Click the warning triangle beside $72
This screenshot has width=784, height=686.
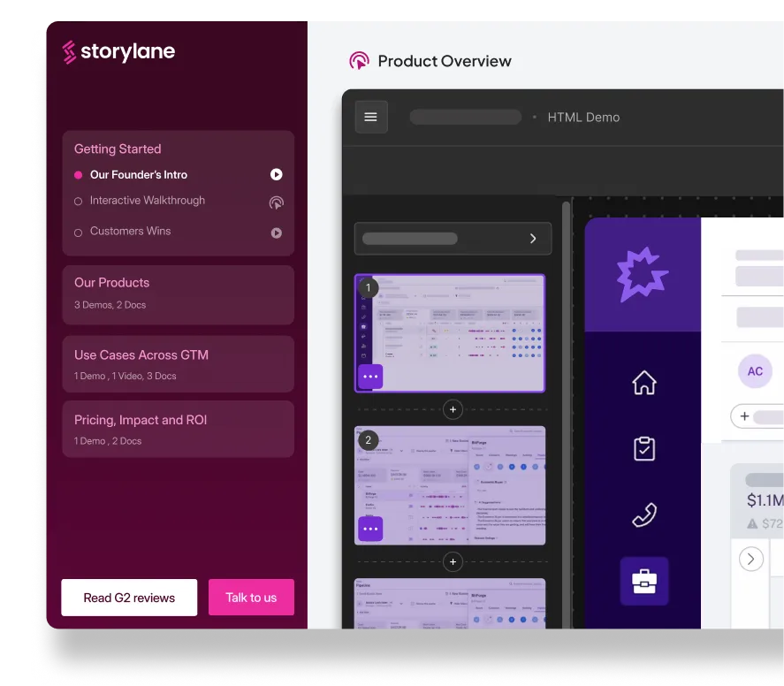[x=752, y=523]
